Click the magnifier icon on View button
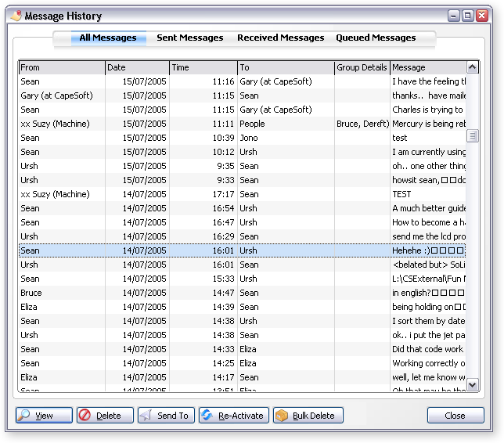The height and width of the screenshot is (443, 504). coord(25,416)
